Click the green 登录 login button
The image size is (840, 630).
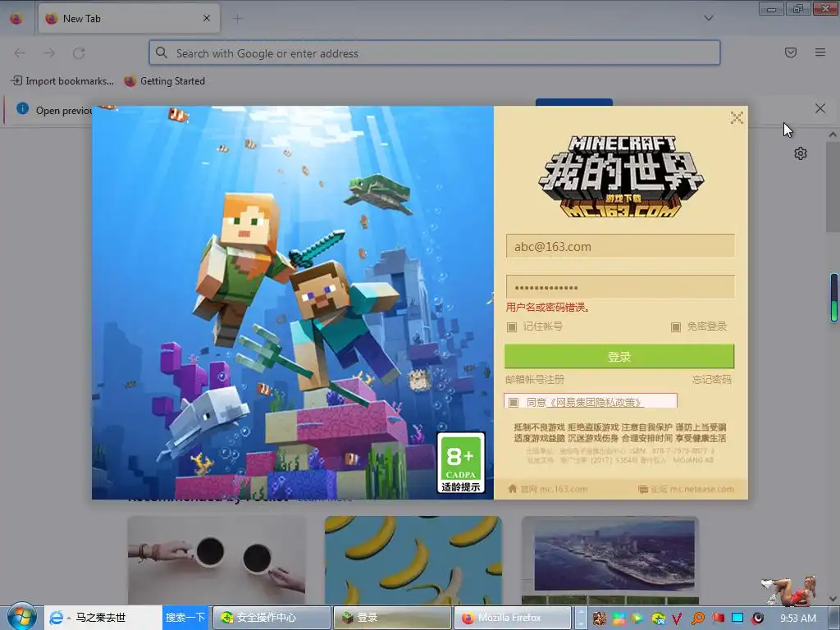(619, 356)
